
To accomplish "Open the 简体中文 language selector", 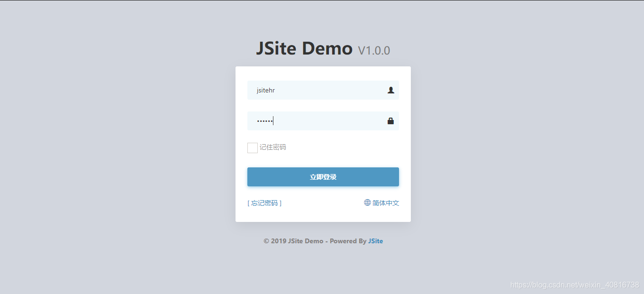I will 386,202.
